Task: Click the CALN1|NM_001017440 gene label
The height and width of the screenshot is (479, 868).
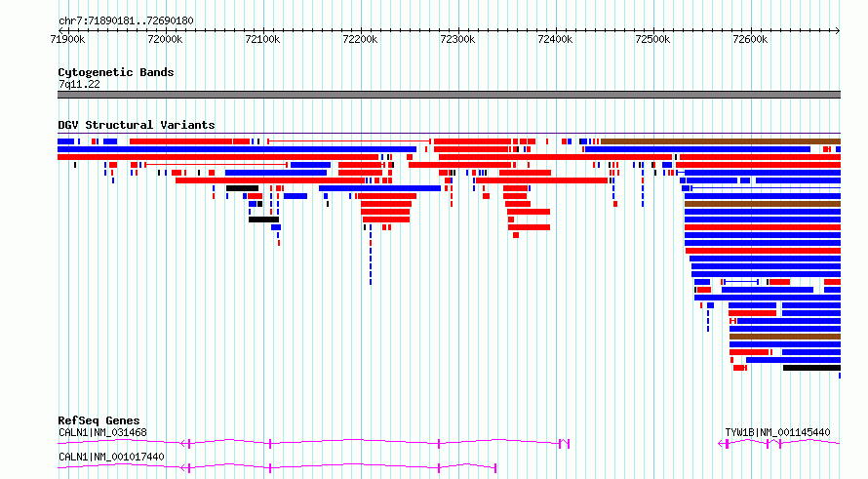Action: [x=111, y=457]
